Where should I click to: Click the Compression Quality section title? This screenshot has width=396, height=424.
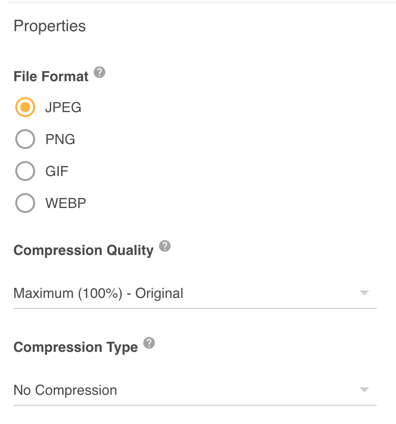tap(84, 250)
